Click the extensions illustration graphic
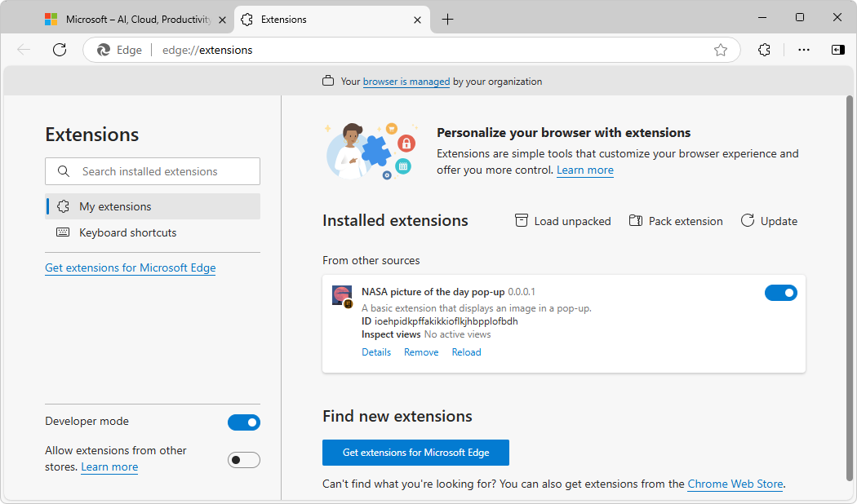The width and height of the screenshot is (857, 504). pyautogui.click(x=371, y=151)
